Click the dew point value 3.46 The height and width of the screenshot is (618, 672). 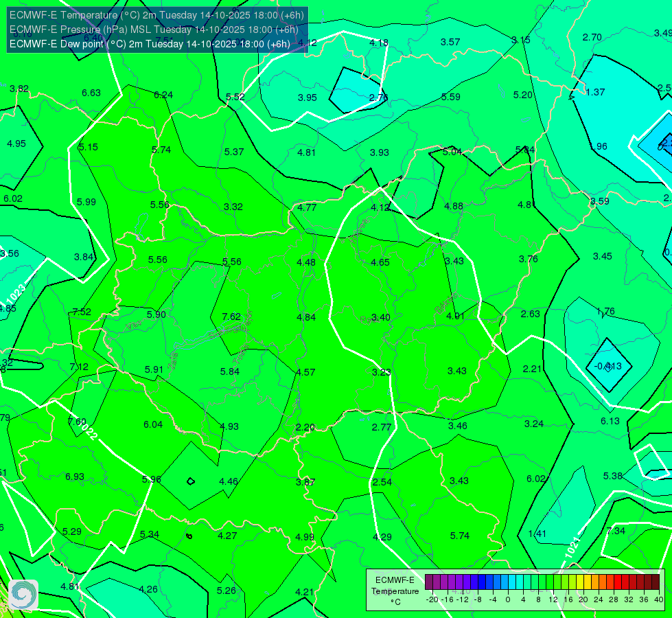[458, 426]
